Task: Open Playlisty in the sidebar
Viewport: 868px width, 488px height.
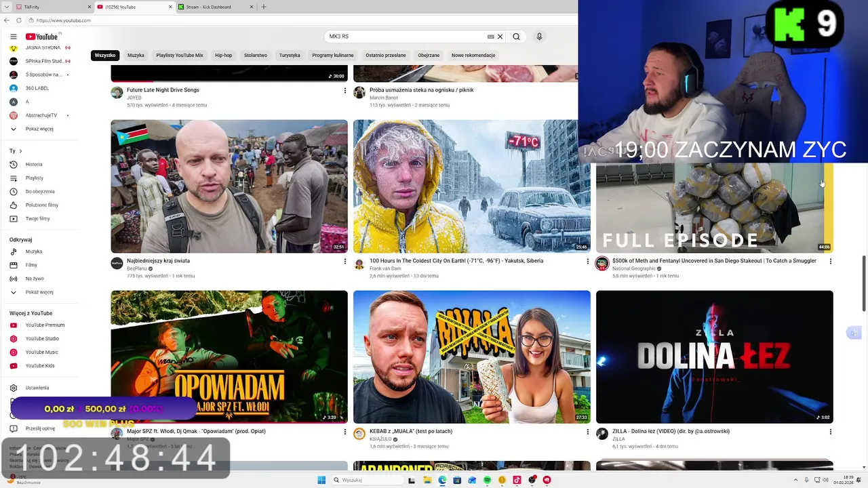Action: tap(34, 178)
